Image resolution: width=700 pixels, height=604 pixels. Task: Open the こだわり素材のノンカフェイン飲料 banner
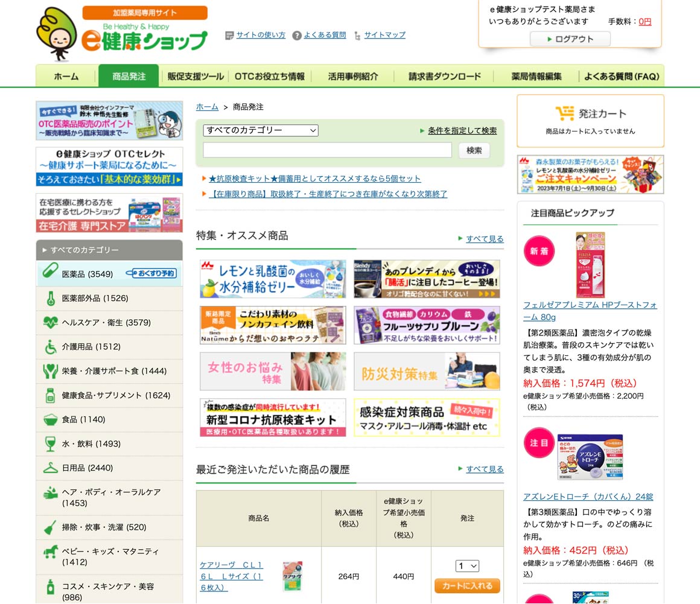(x=273, y=325)
